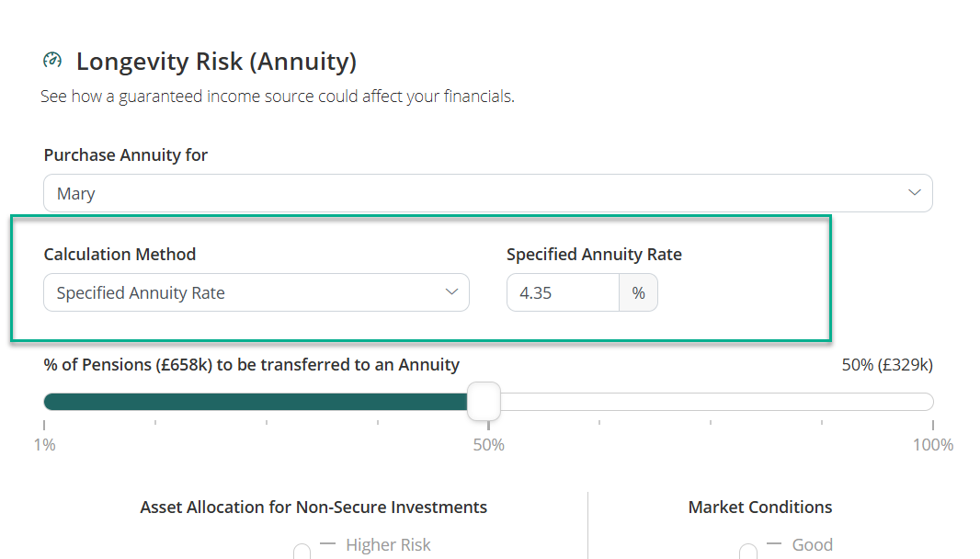The image size is (980, 559).
Task: Grab the pensions transfer slider handle
Action: pos(484,402)
